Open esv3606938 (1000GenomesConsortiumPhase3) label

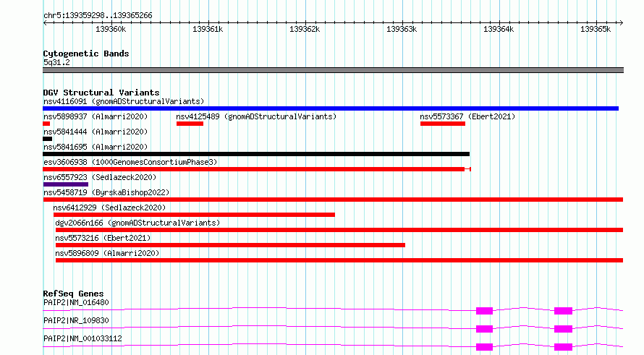130,162
